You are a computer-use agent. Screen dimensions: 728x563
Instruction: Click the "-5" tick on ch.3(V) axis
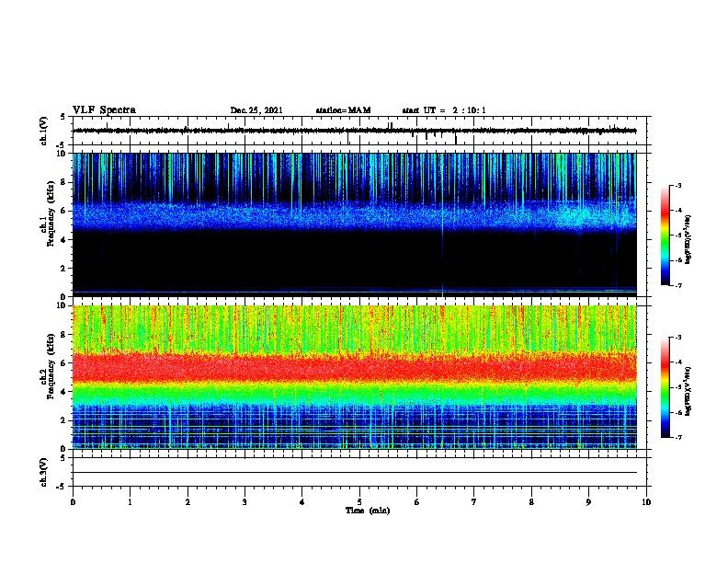[61, 487]
